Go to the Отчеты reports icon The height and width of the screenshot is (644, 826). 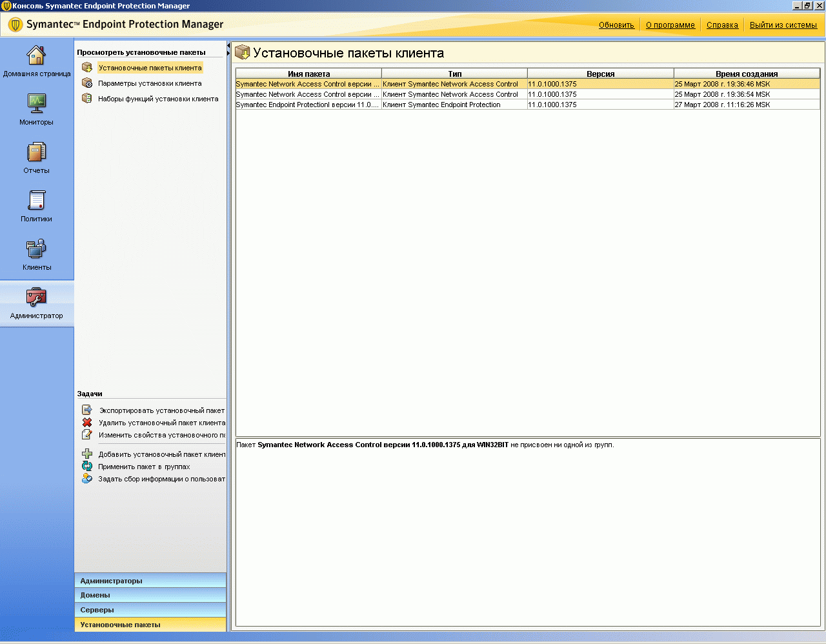click(x=36, y=152)
